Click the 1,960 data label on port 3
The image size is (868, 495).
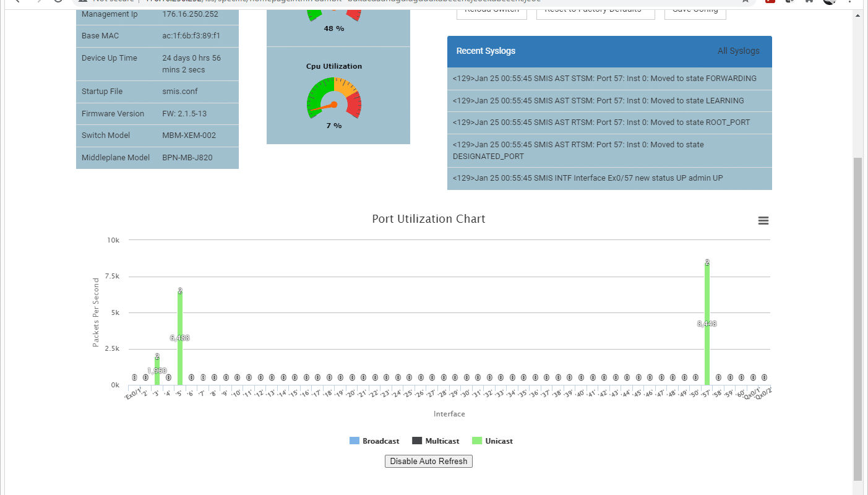(x=157, y=371)
